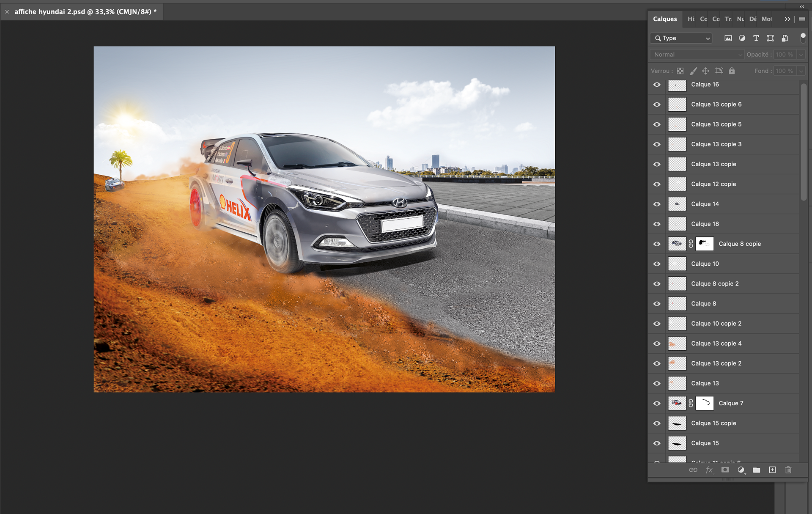Show hidden panel tabs double chevron
The width and height of the screenshot is (812, 514).
787,19
